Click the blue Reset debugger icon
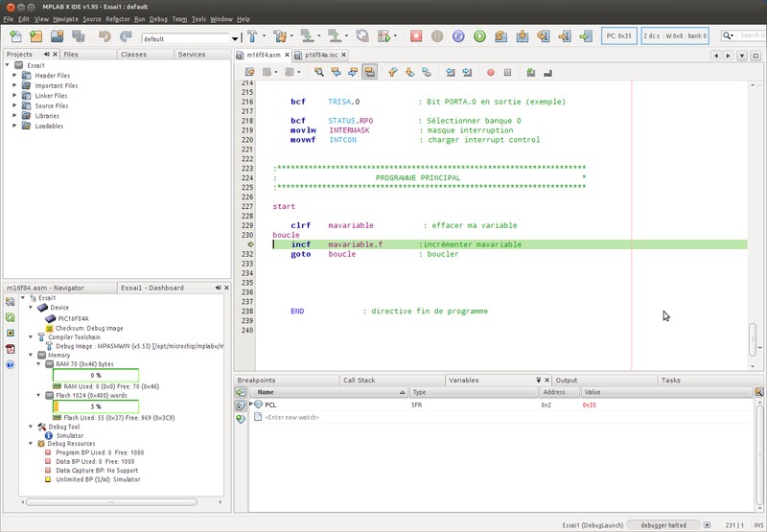767x532 pixels. (458, 36)
